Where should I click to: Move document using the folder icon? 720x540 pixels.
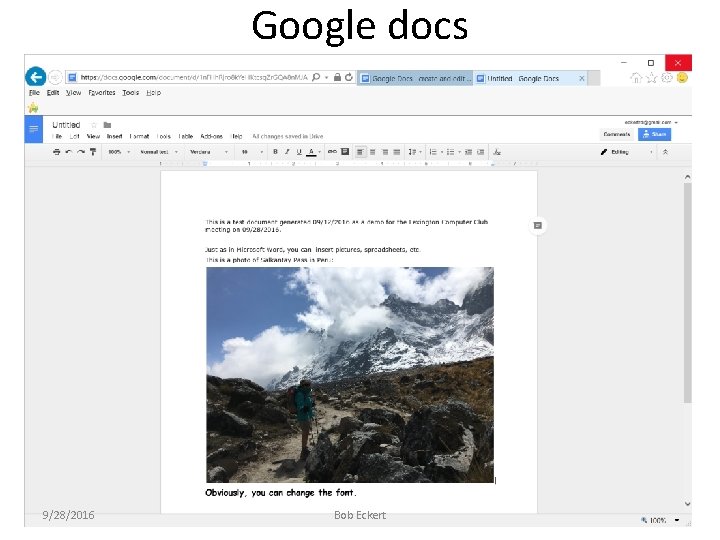pyautogui.click(x=107, y=125)
